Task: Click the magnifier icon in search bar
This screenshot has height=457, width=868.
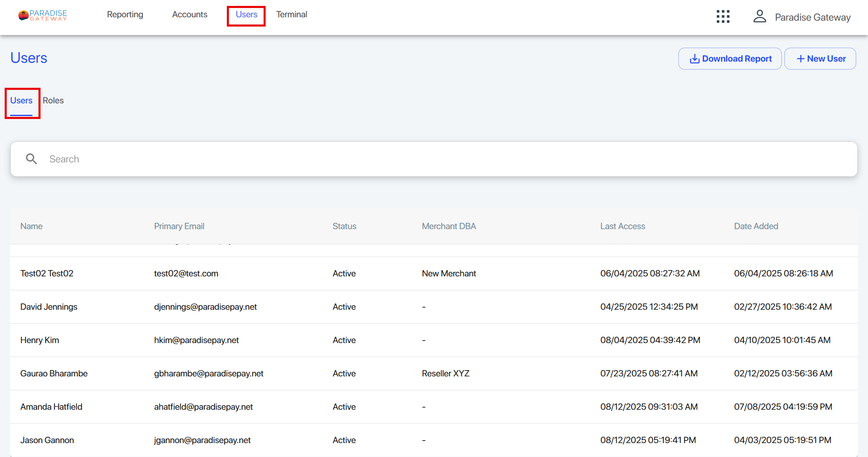Action: [32, 159]
